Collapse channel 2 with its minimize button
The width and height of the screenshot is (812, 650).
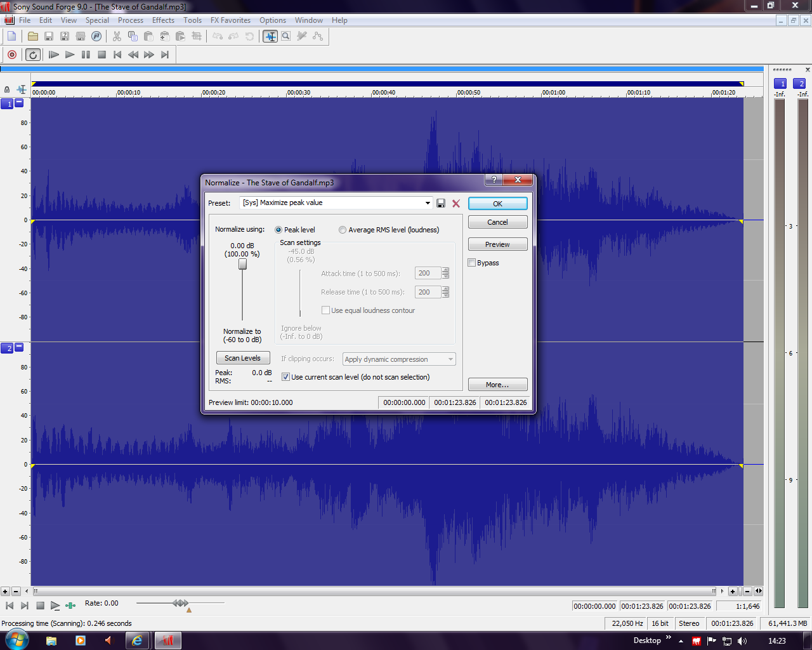point(19,347)
